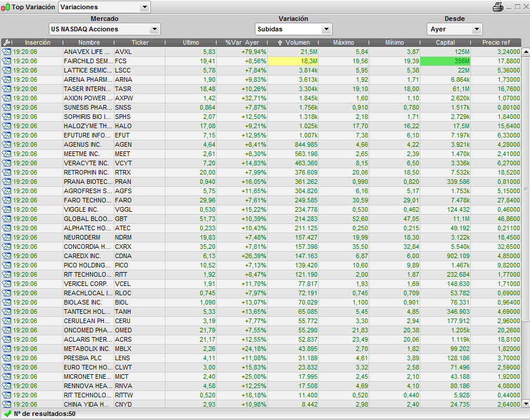Select the AVXL ticker cell
The image size is (530, 420).
[139, 52]
